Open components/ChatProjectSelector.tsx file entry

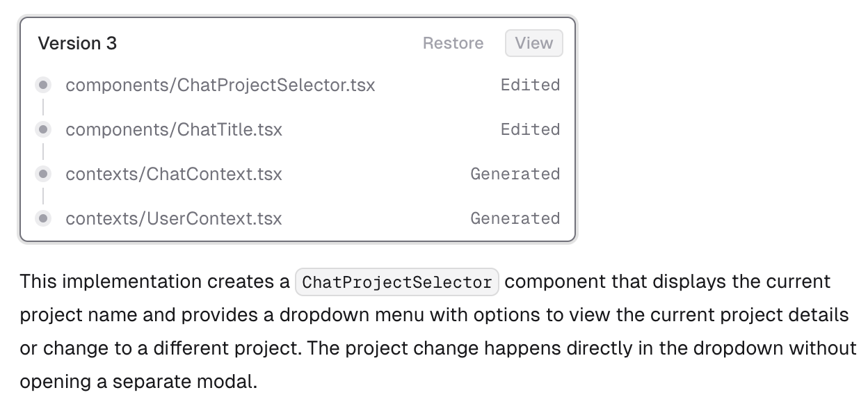220,85
